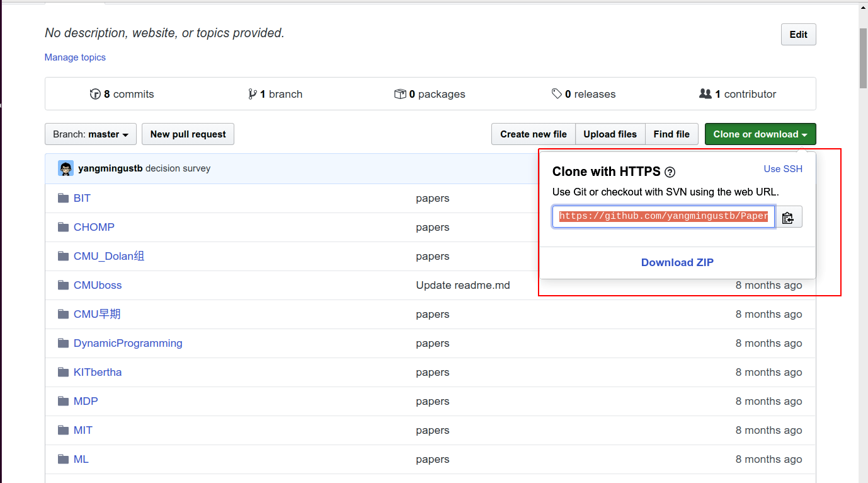Click the Create new file button
The image size is (868, 483).
534,134
